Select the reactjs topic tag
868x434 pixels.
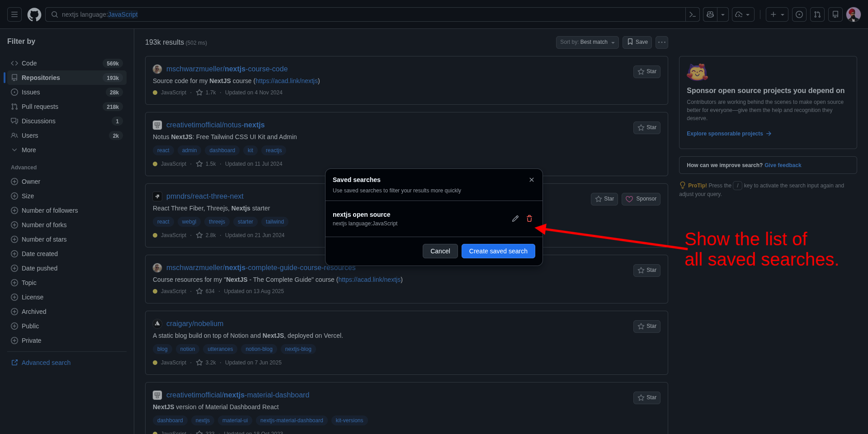274,150
